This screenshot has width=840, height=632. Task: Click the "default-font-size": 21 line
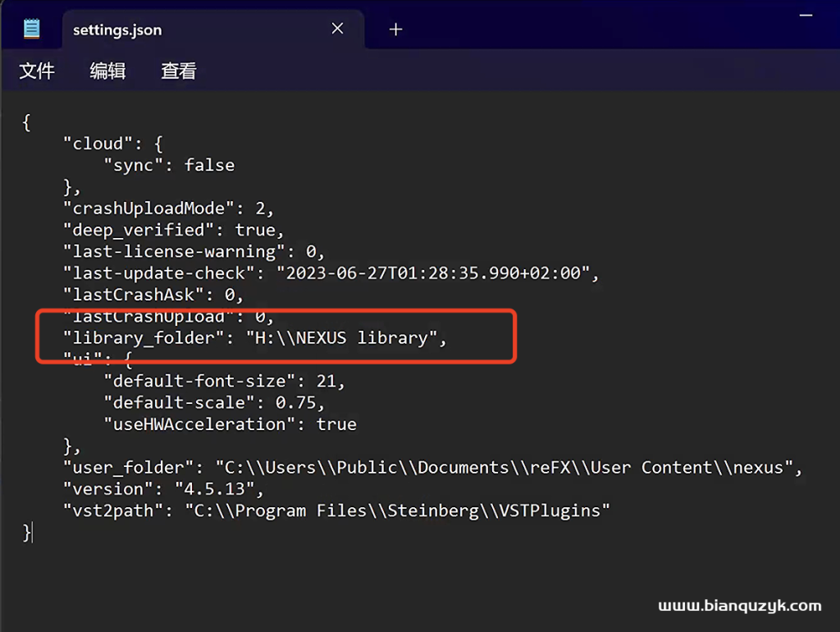(x=224, y=381)
